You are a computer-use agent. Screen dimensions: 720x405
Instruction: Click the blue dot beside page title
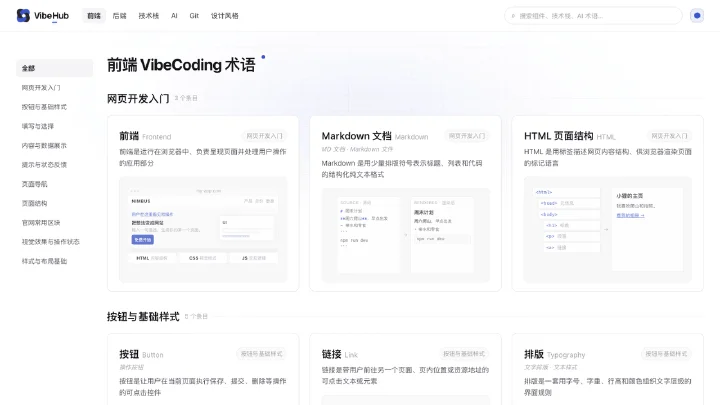tap(263, 57)
